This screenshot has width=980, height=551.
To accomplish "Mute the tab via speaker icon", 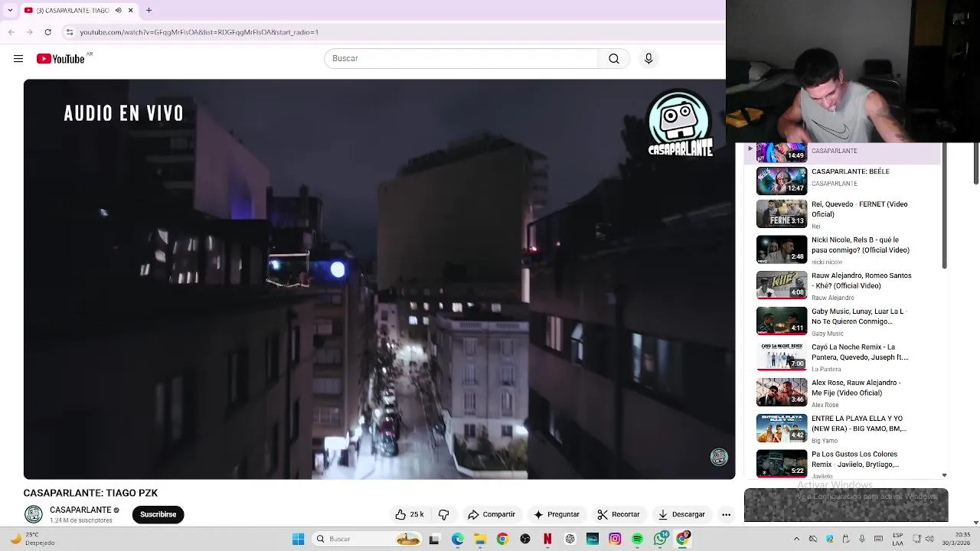I will [119, 10].
